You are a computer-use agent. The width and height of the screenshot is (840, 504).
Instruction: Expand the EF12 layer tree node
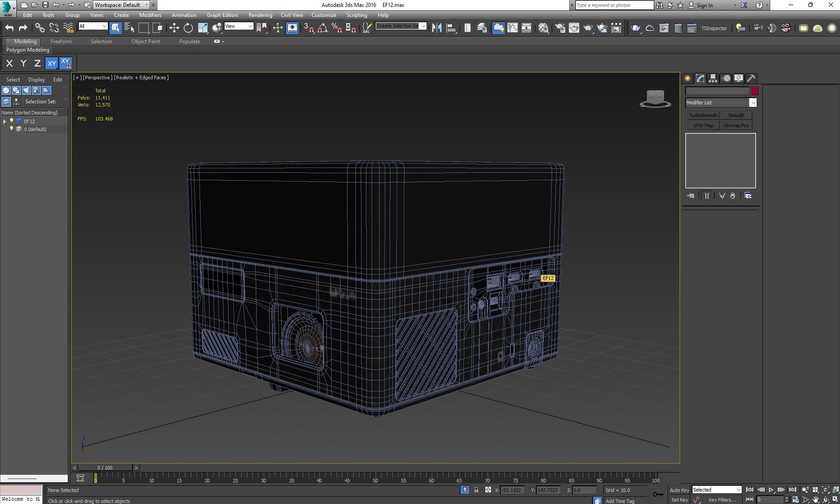[x=5, y=121]
